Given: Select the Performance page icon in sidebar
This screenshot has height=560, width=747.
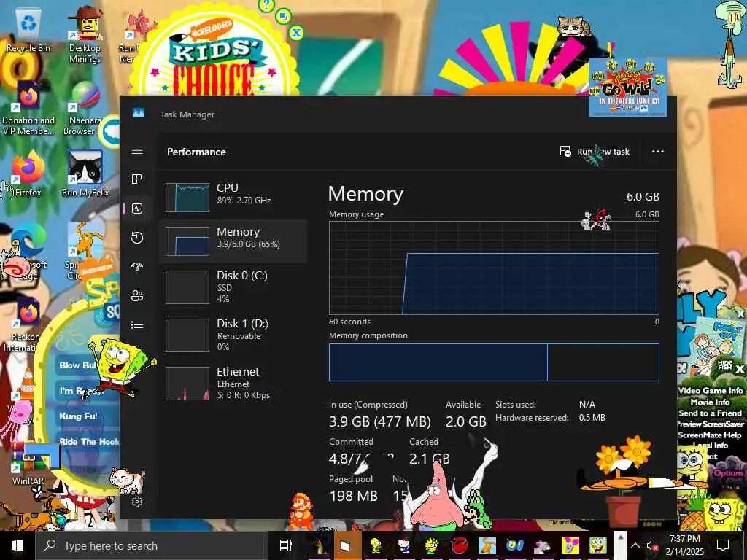Looking at the screenshot, I should (137, 209).
